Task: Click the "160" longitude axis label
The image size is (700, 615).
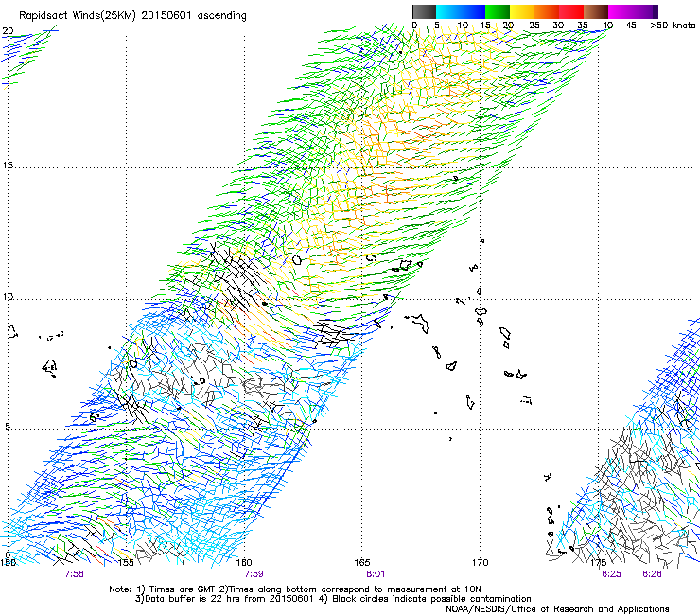Action: 244,562
